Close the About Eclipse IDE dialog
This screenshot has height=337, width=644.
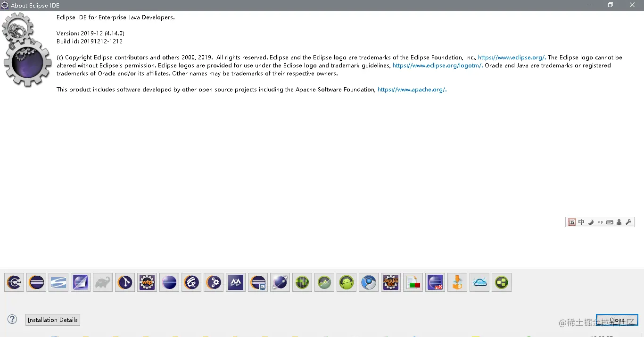coord(617,320)
